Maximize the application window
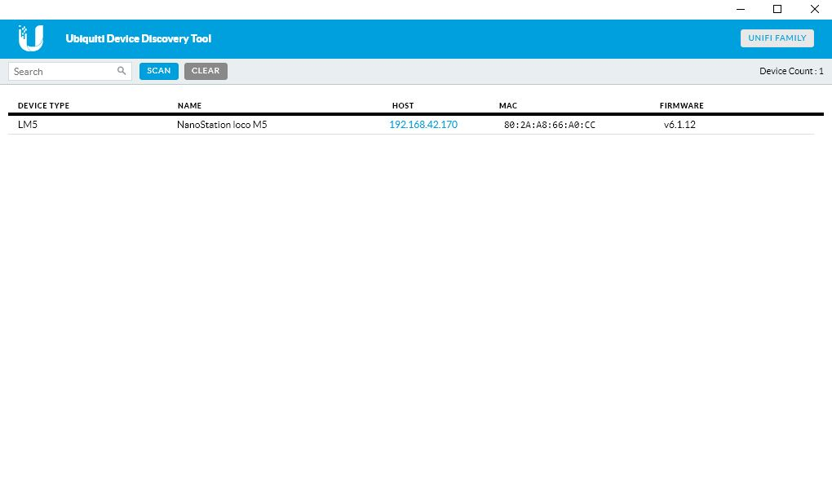This screenshot has height=504, width=832. click(777, 9)
